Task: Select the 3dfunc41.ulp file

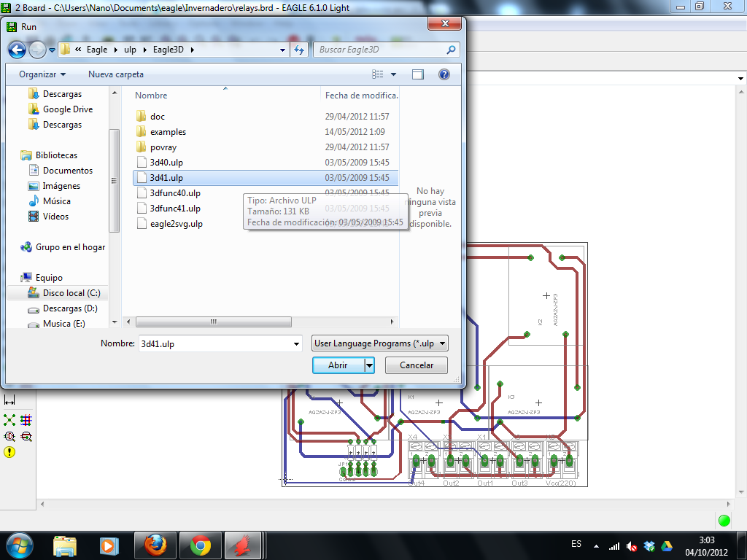Action: pyautogui.click(x=175, y=208)
